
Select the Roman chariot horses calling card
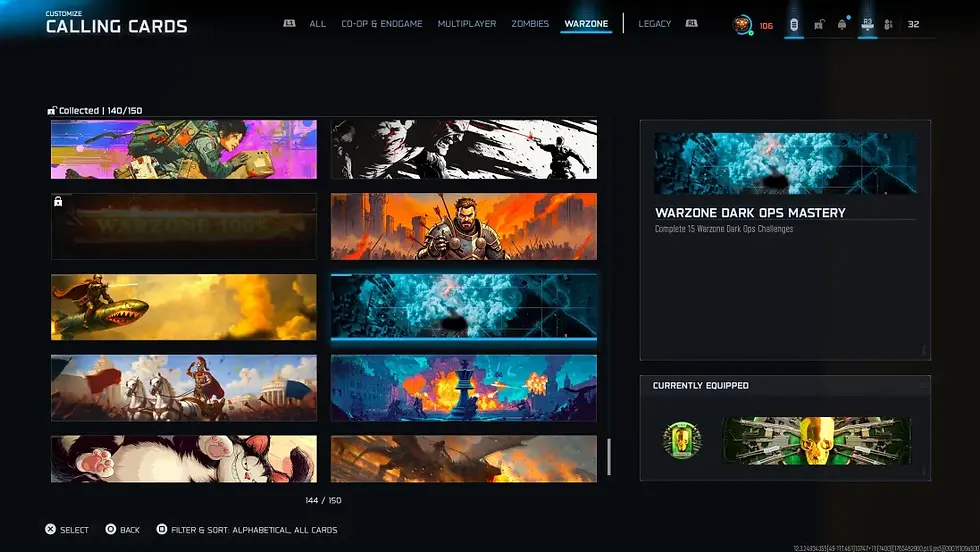pyautogui.click(x=184, y=388)
